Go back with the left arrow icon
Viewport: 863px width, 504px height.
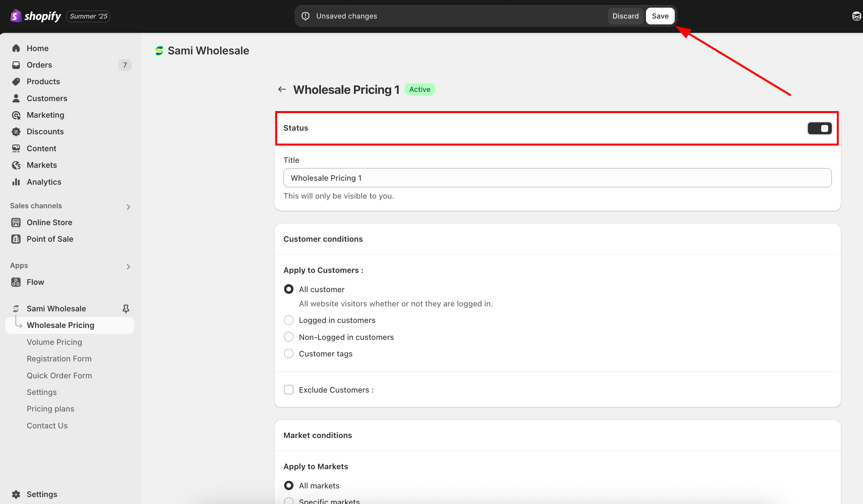tap(282, 89)
